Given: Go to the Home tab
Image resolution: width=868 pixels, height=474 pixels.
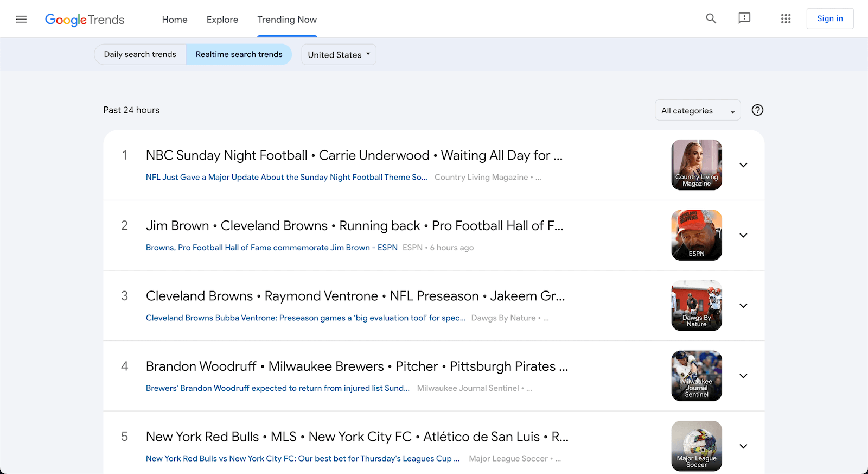Looking at the screenshot, I should tap(175, 20).
